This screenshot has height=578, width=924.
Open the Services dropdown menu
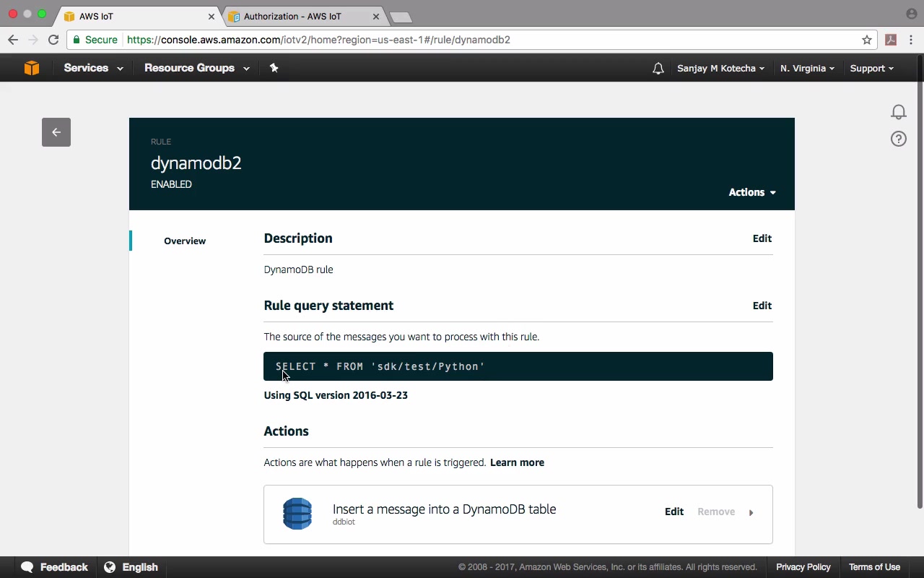[93, 68]
